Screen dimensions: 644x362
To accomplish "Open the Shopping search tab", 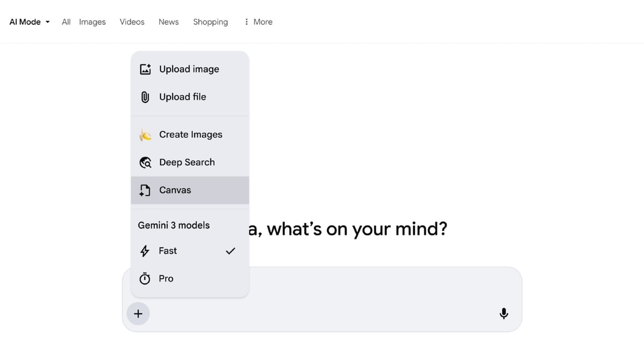I will [210, 21].
